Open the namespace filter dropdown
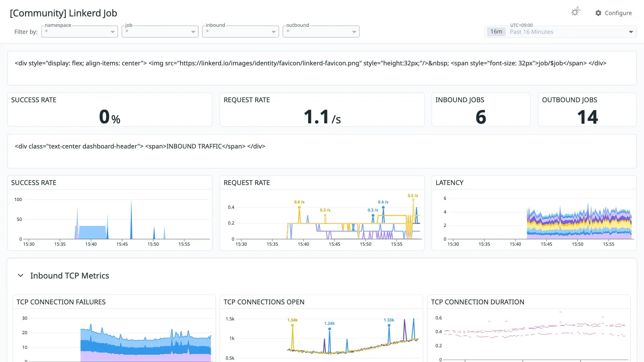 tap(79, 32)
